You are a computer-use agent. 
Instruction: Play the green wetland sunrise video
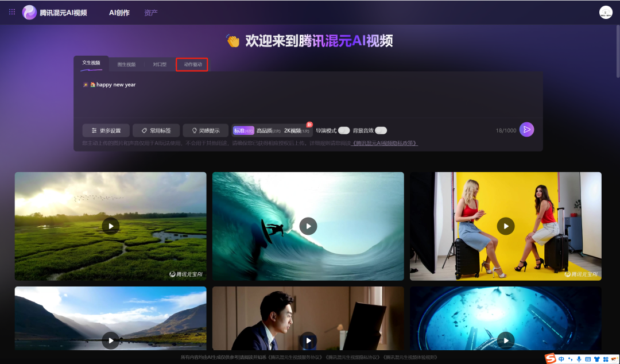point(110,226)
